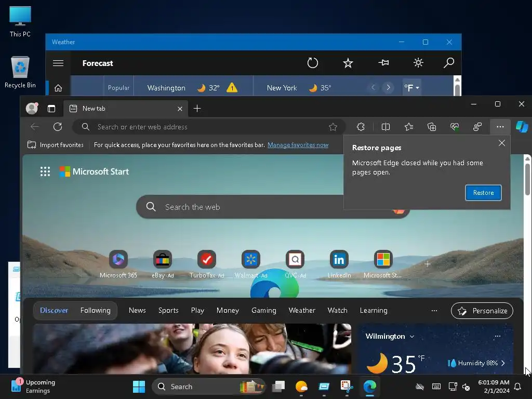The height and width of the screenshot is (399, 532).
Task: Open Edge Settings and more menu
Action: click(500, 127)
